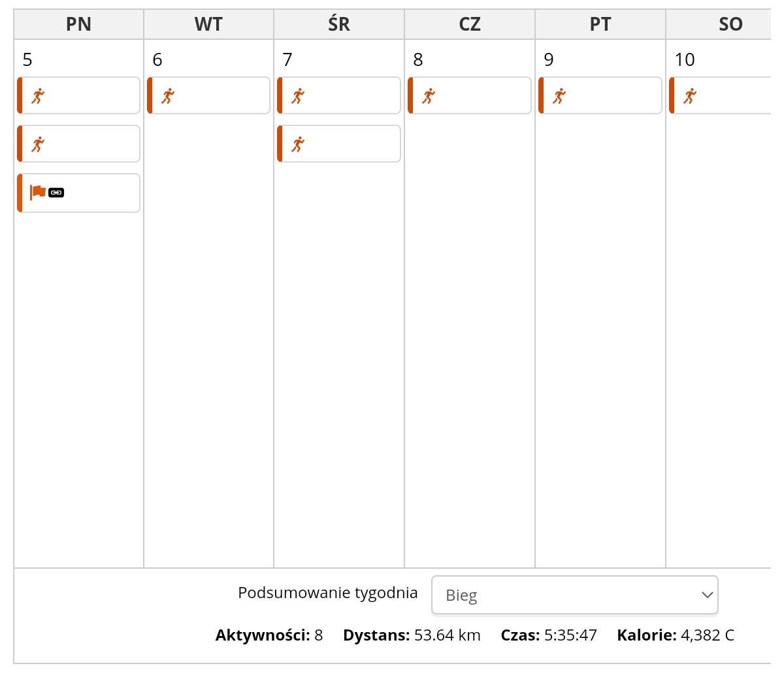
Task: Click the running icon on Friday 9
Action: pos(559,96)
